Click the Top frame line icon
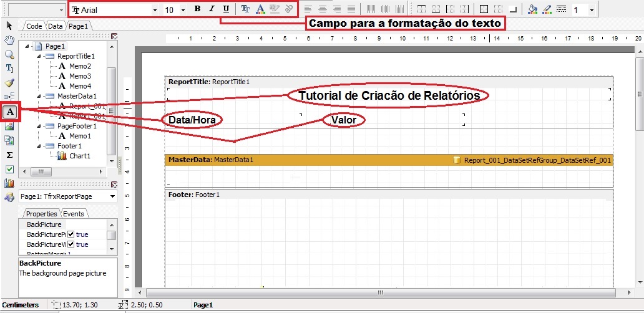 [421, 9]
